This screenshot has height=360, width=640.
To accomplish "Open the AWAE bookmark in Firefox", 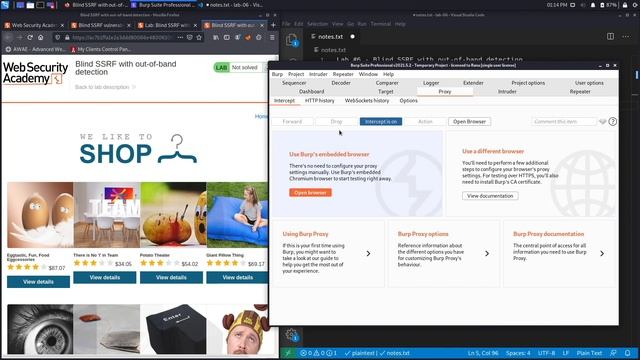I will pos(36,49).
